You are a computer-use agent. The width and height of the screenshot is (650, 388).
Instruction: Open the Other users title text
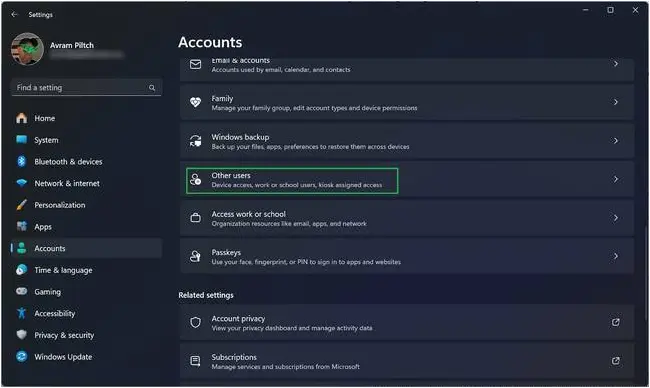tap(231, 175)
